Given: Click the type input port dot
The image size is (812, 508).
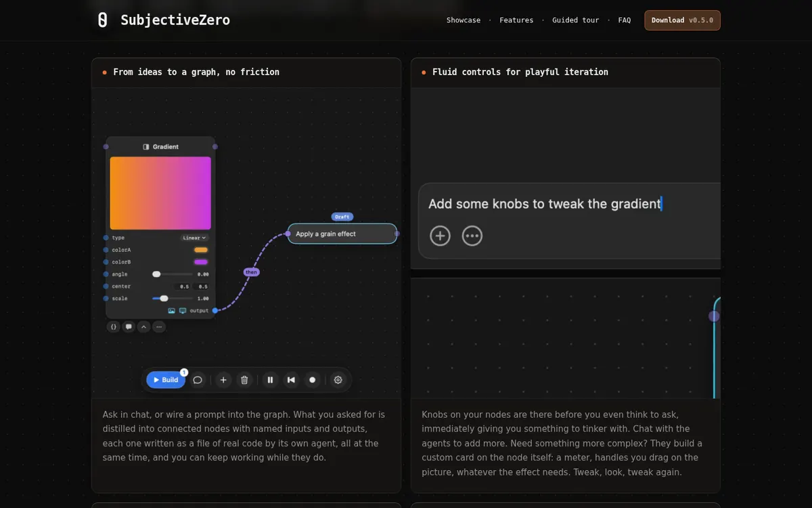Looking at the screenshot, I should click(x=106, y=238).
